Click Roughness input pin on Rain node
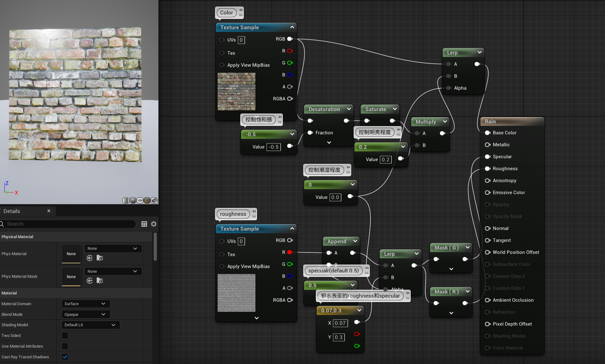Viewport: 605px width, 364px height. [488, 169]
